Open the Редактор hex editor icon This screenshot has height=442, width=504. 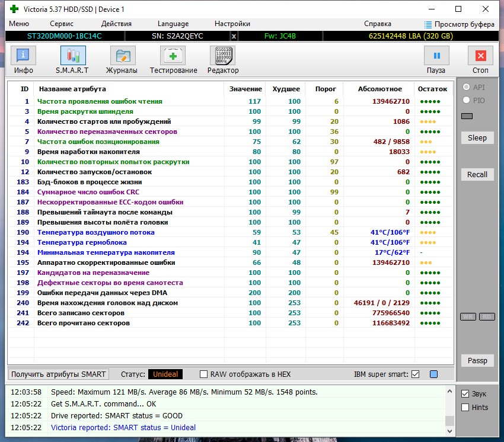223,55
